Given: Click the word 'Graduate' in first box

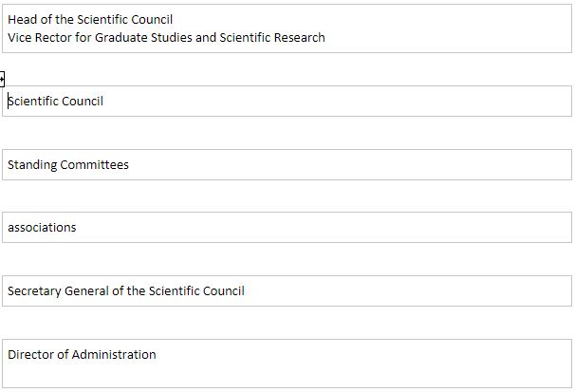Looking at the screenshot, I should [x=128, y=38].
